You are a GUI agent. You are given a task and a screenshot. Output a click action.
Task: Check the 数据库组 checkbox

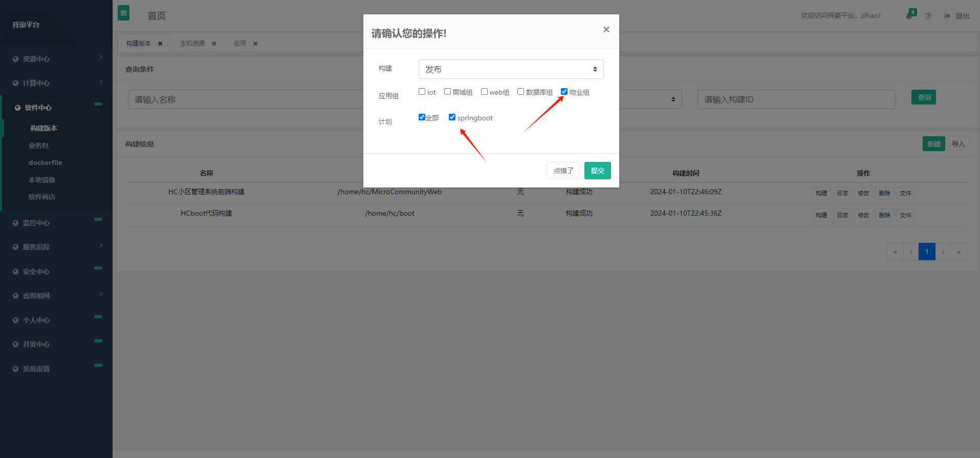520,92
